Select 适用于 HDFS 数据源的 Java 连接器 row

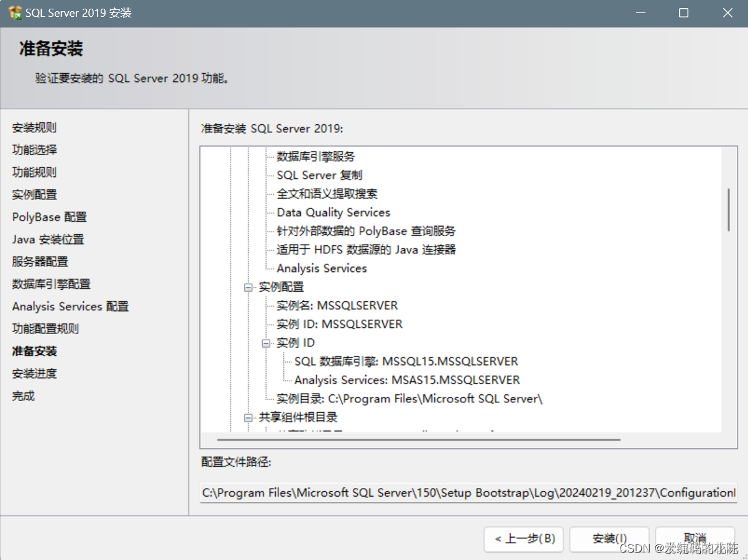367,250
